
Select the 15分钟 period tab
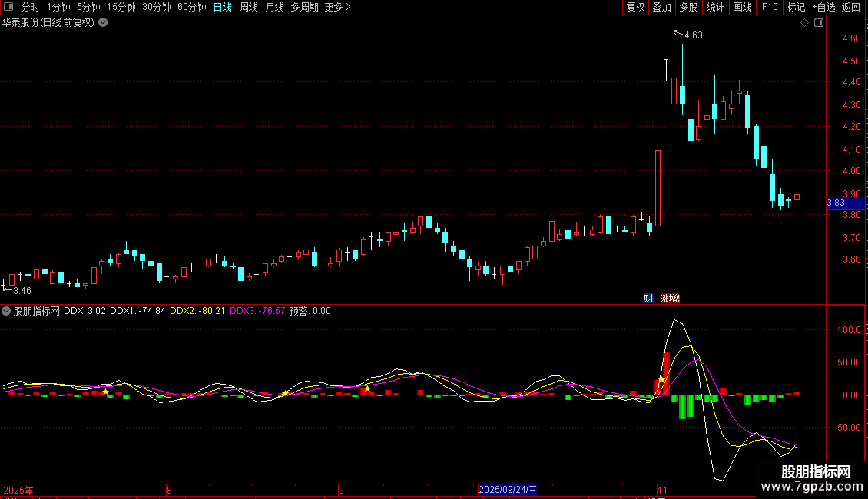pyautogui.click(x=121, y=7)
